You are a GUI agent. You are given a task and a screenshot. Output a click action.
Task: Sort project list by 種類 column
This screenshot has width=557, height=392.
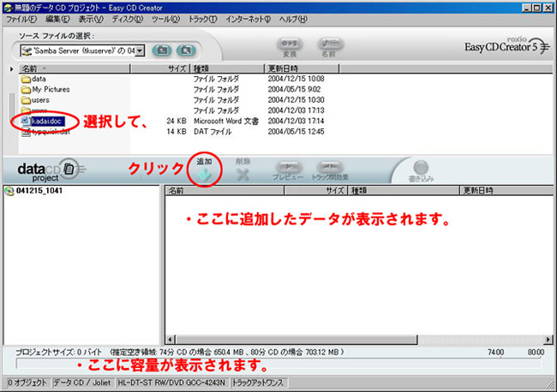(x=404, y=191)
